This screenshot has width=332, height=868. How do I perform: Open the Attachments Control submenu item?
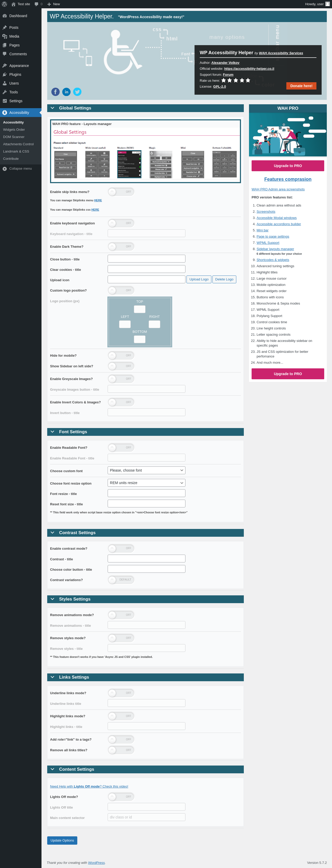click(x=18, y=144)
